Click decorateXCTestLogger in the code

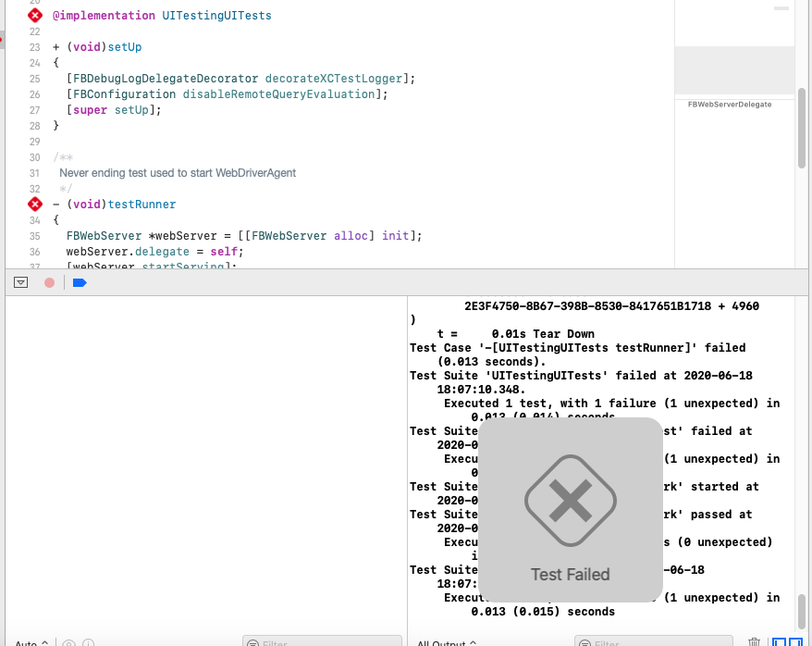(x=334, y=79)
